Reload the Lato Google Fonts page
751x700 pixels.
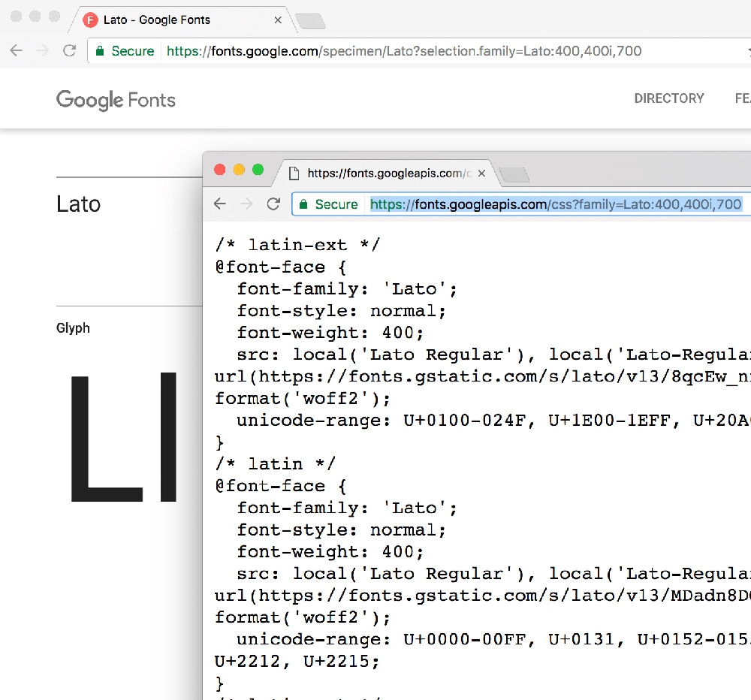pos(69,51)
